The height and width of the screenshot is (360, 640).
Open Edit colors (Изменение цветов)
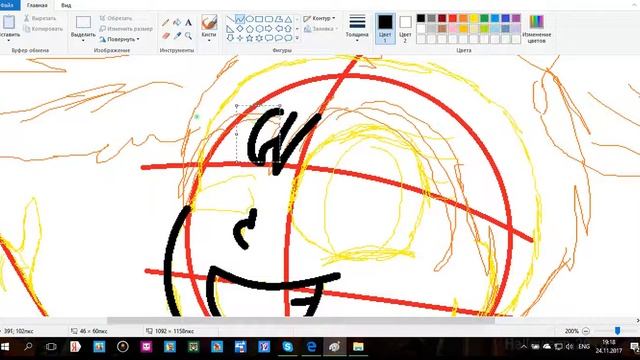pyautogui.click(x=536, y=29)
